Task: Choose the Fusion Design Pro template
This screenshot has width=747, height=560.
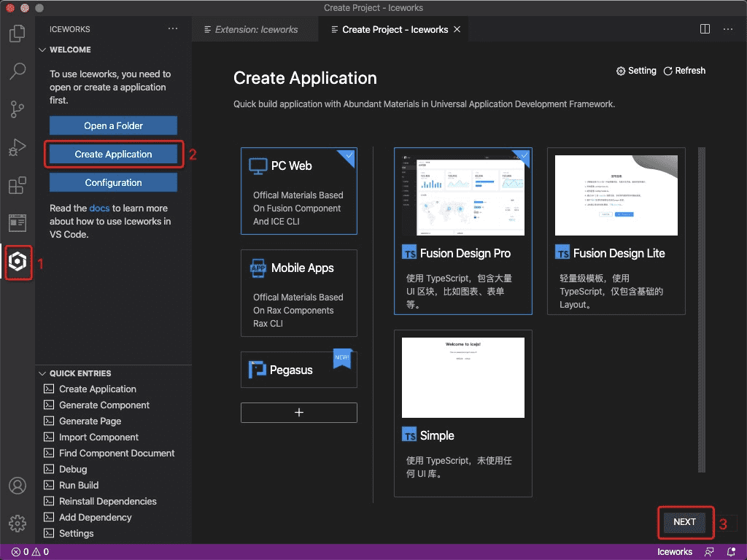Action: [x=462, y=231]
